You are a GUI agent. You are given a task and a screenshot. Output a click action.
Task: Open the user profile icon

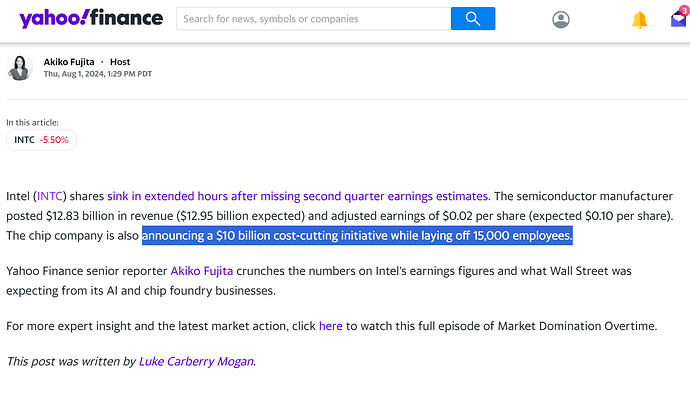click(x=561, y=19)
